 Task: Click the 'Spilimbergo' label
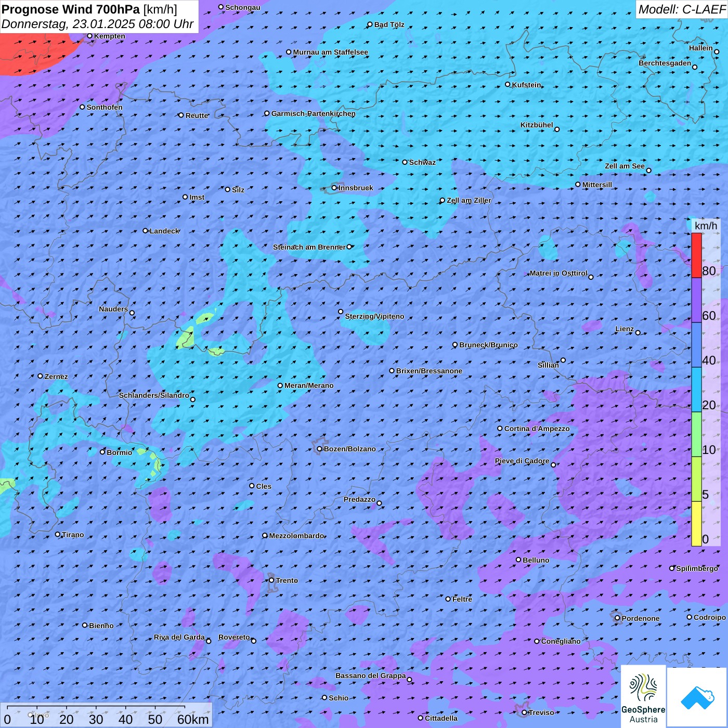coord(697,568)
